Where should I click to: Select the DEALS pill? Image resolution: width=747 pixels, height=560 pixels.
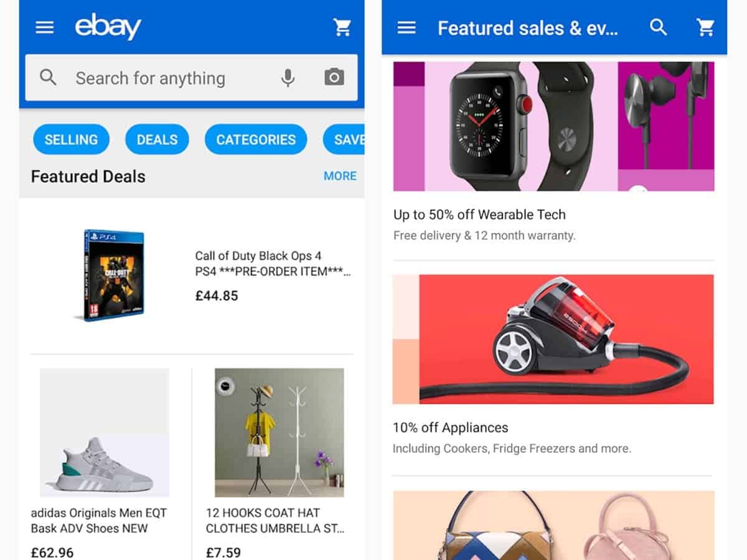[157, 140]
